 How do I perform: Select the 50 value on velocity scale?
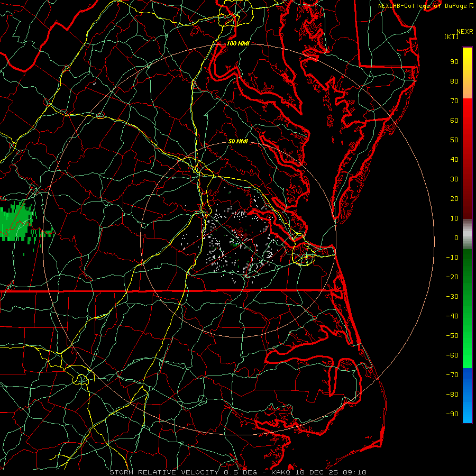point(454,140)
